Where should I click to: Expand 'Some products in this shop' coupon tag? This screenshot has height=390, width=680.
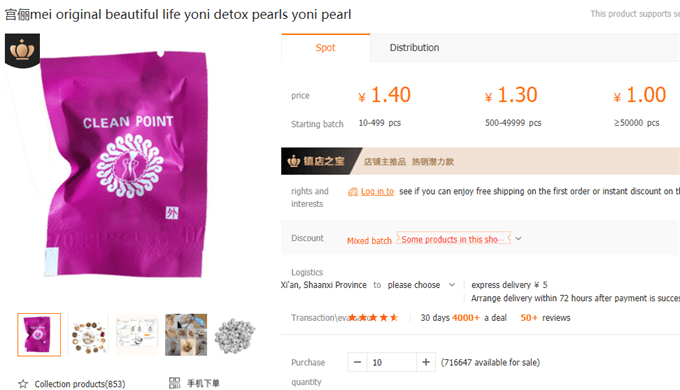point(453,239)
